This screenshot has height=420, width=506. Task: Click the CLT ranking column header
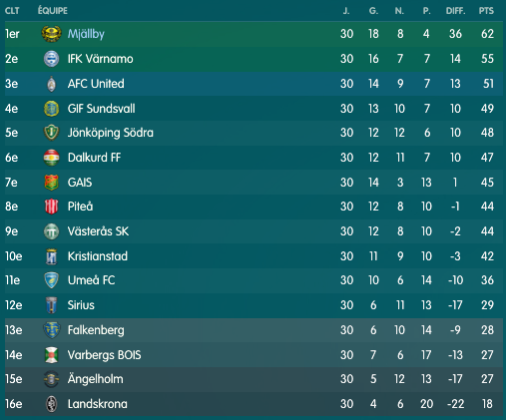[x=12, y=11]
